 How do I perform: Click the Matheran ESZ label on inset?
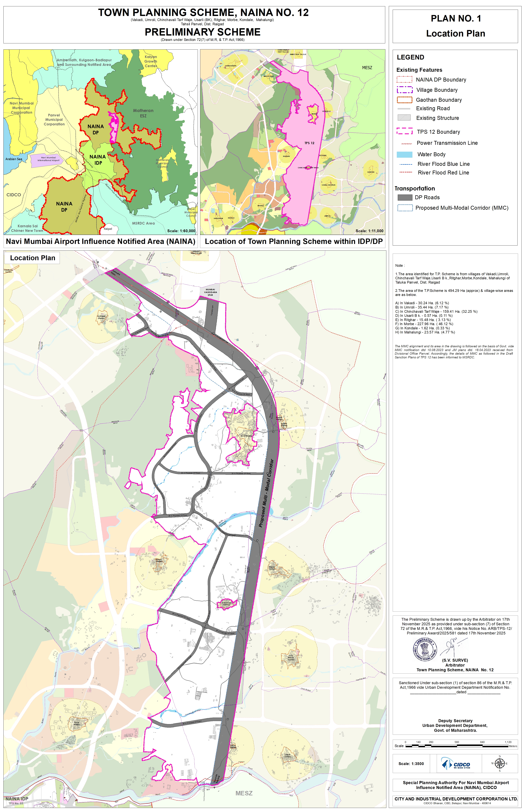143,113
